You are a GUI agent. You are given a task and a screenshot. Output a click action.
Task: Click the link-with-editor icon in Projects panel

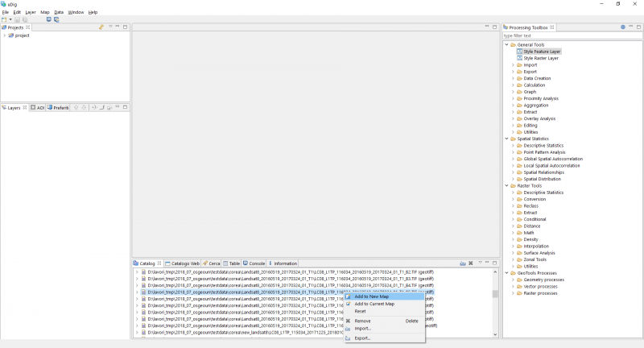[101, 27]
